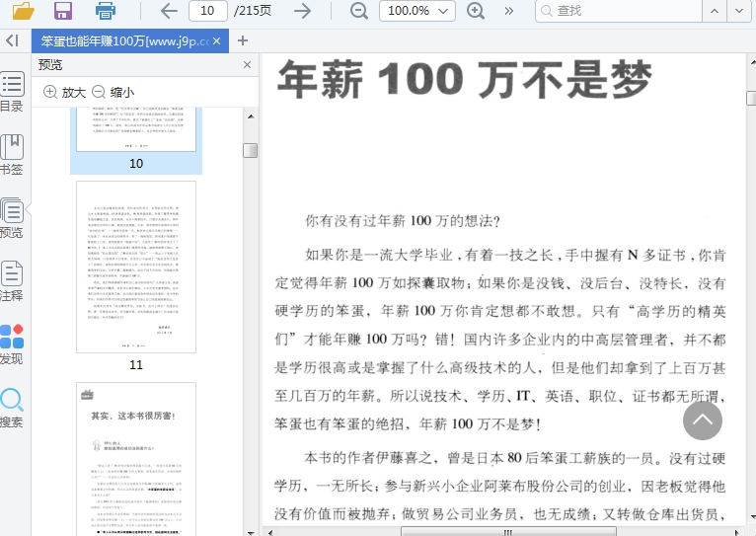Collapse the left sidebar with the arrow

[x=12, y=40]
